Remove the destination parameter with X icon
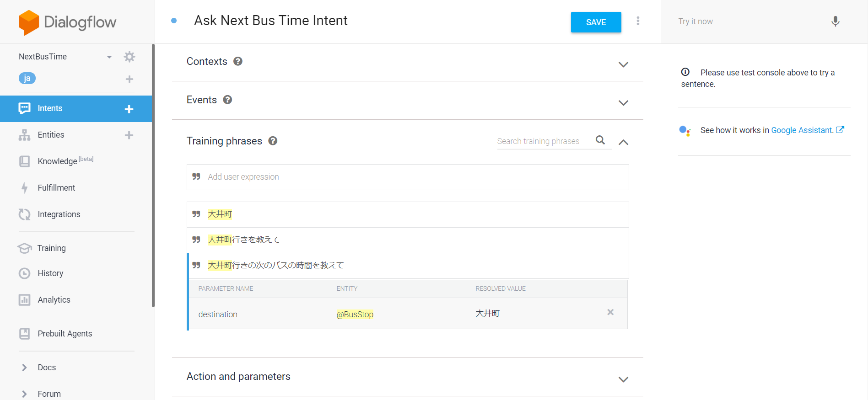Viewport: 868px width, 400px height. [x=610, y=312]
